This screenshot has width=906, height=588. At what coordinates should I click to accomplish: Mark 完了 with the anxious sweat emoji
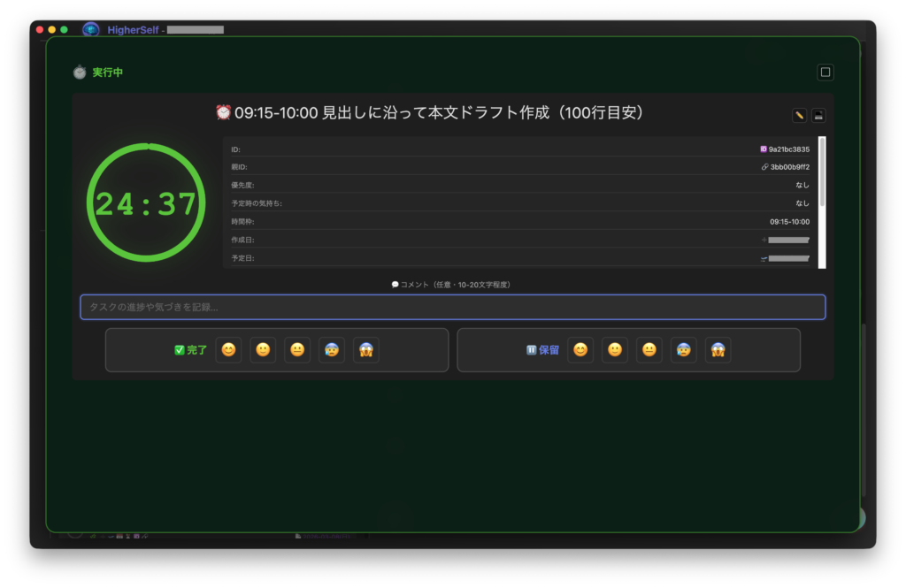tap(332, 350)
